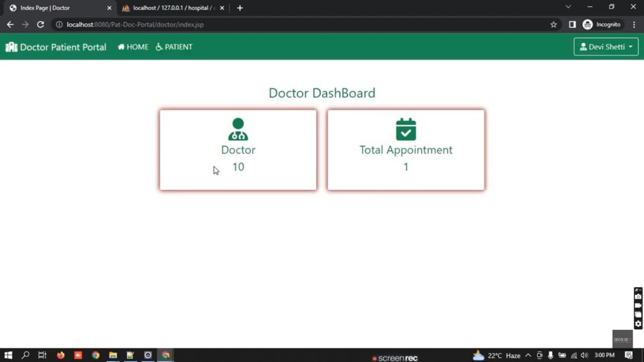Image resolution: width=644 pixels, height=362 pixels.
Task: Open Task View on the taskbar
Action: (42, 355)
